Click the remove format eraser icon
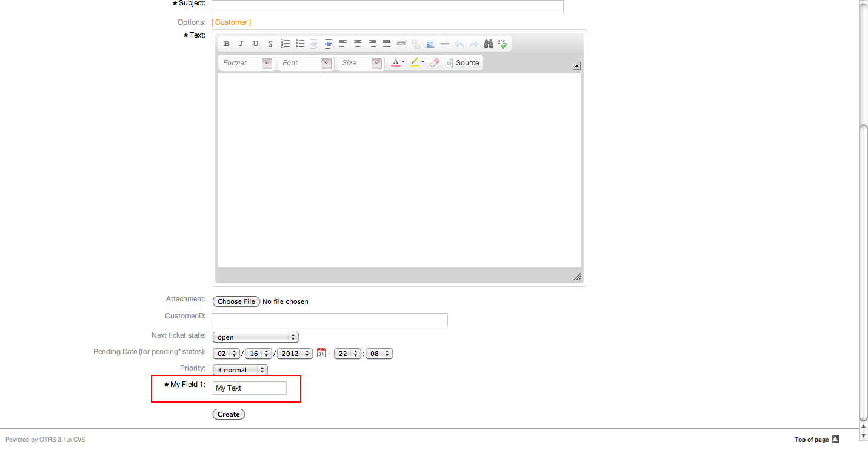The width and height of the screenshot is (868, 450). click(x=435, y=62)
